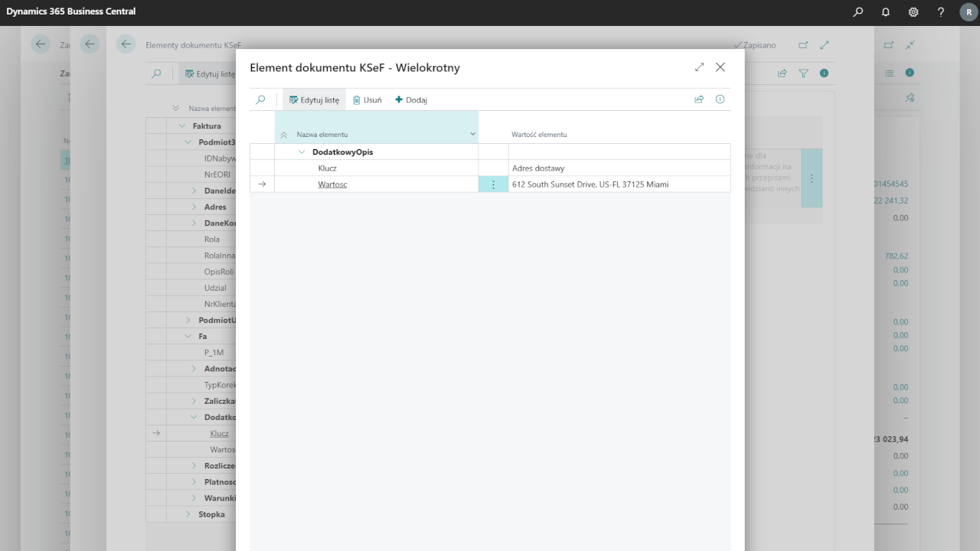Open the notifications bell

pos(886,12)
